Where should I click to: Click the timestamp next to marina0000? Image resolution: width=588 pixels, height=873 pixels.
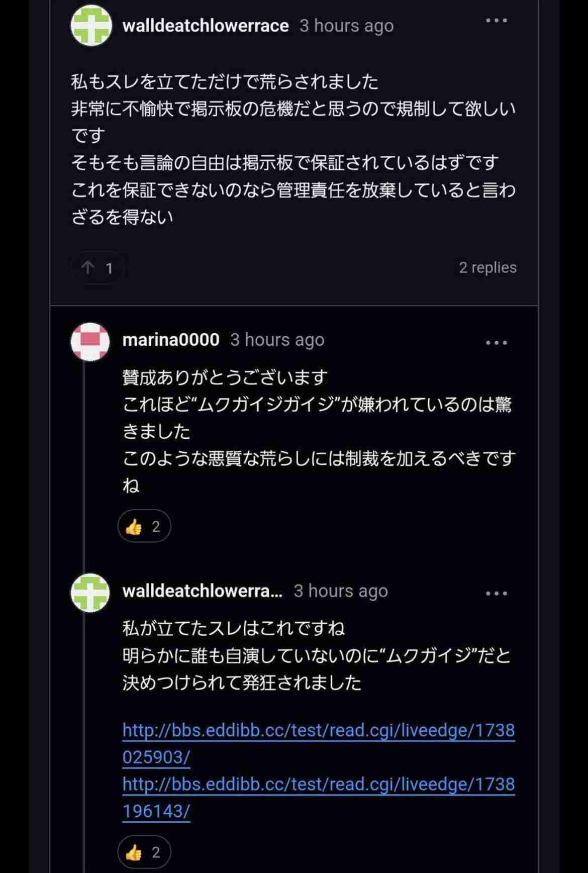coord(277,340)
